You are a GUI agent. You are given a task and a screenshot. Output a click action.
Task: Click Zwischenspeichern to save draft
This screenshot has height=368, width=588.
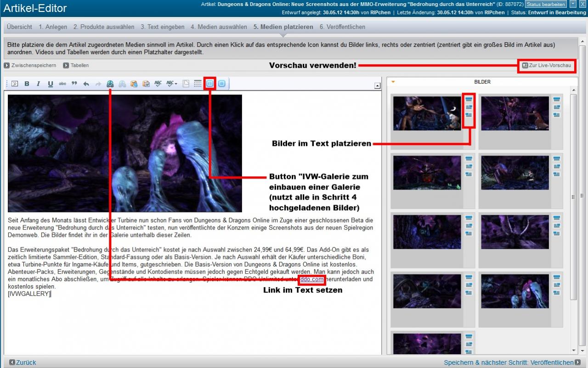tap(30, 66)
